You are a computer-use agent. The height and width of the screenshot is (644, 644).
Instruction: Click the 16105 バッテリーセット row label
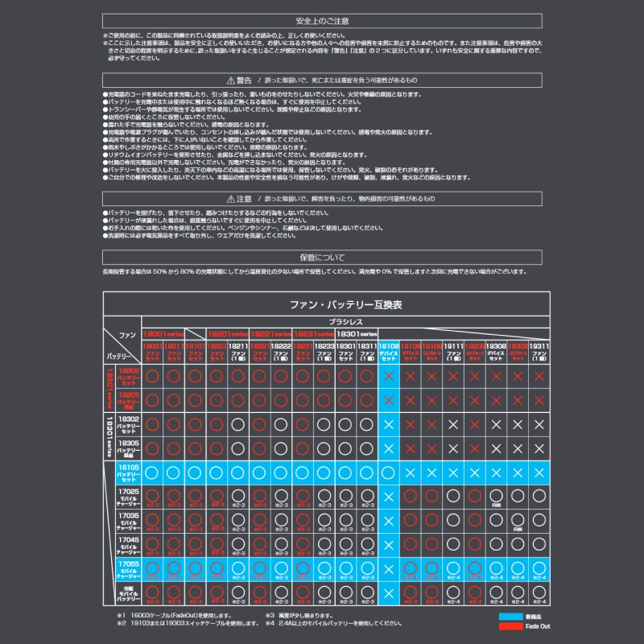coord(129,473)
